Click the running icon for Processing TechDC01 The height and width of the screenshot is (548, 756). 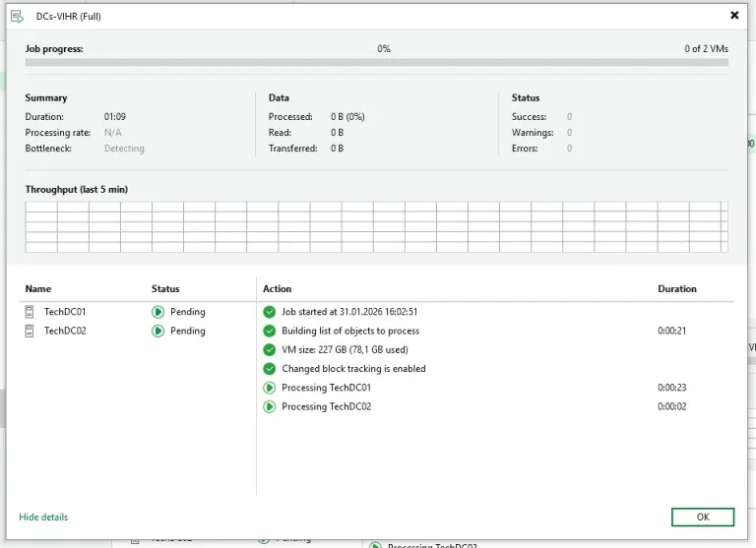tap(269, 388)
